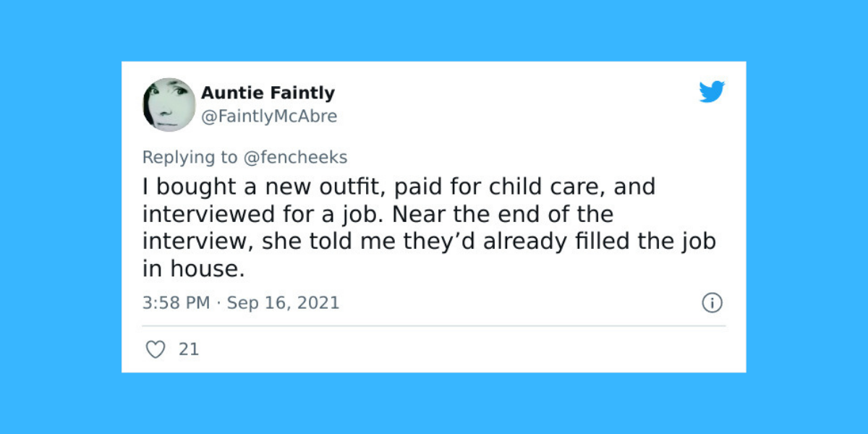Click the tweet line beginning "interviewed for a job"
868x434 pixels.
pos(378,214)
